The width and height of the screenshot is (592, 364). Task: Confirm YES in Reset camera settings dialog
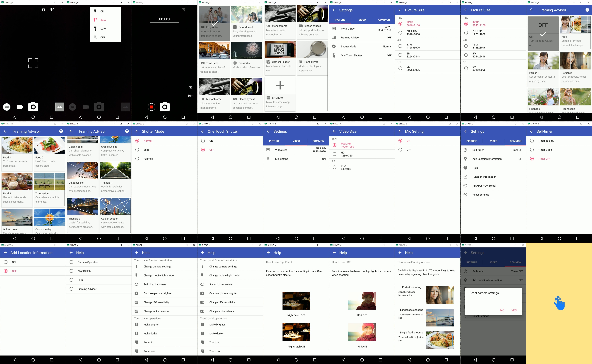point(514,310)
